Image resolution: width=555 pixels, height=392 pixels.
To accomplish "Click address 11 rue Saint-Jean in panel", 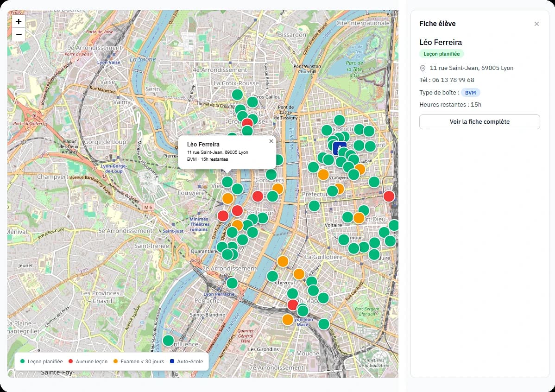I will click(472, 68).
